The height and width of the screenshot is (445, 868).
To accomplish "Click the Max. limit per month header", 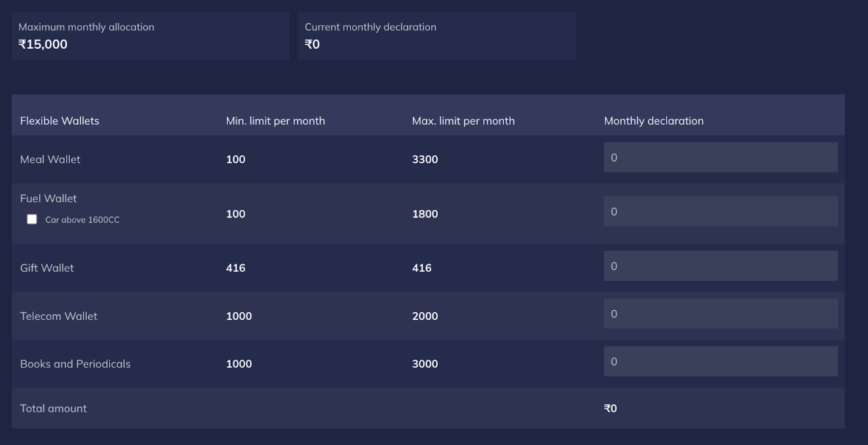I will [x=463, y=121].
